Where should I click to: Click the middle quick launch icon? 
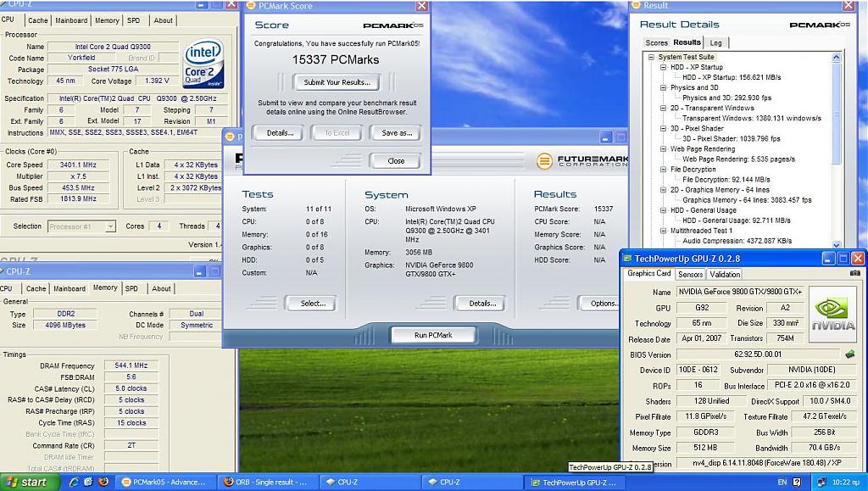[88, 483]
